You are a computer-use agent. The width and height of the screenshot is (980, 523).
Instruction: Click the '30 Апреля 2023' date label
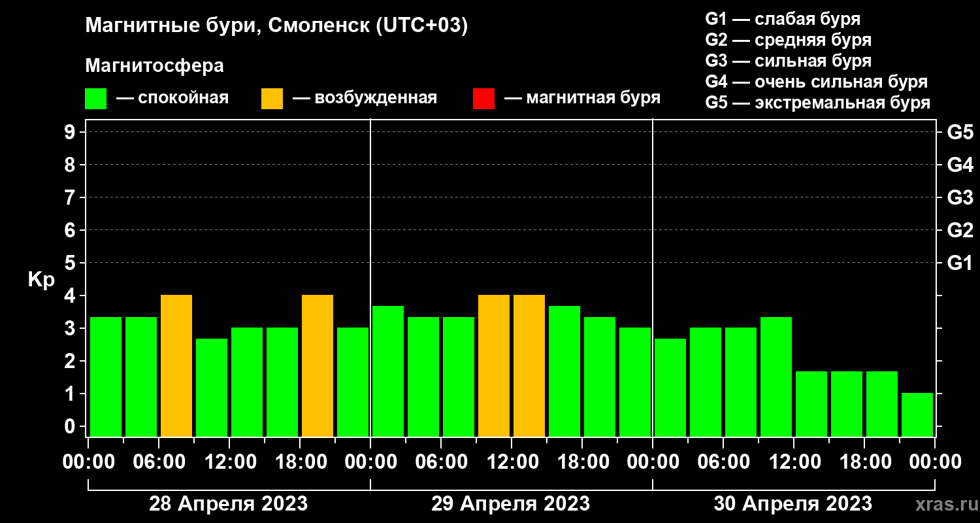pyautogui.click(x=793, y=504)
